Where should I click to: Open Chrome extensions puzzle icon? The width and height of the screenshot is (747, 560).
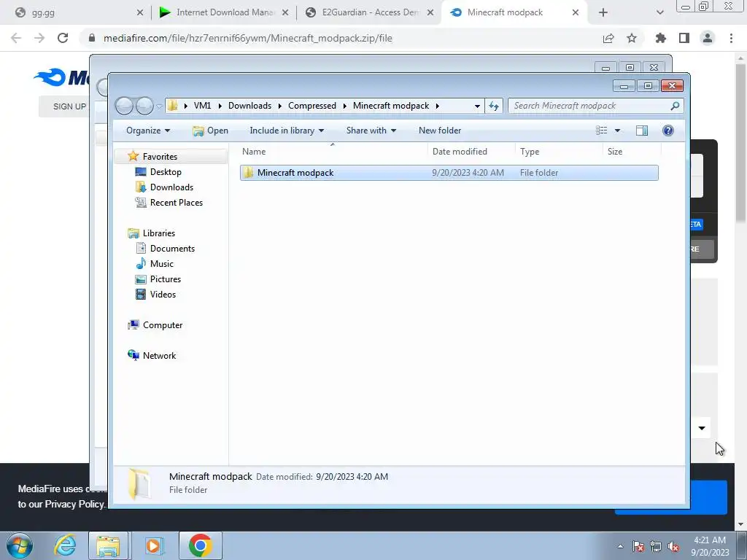click(x=660, y=38)
